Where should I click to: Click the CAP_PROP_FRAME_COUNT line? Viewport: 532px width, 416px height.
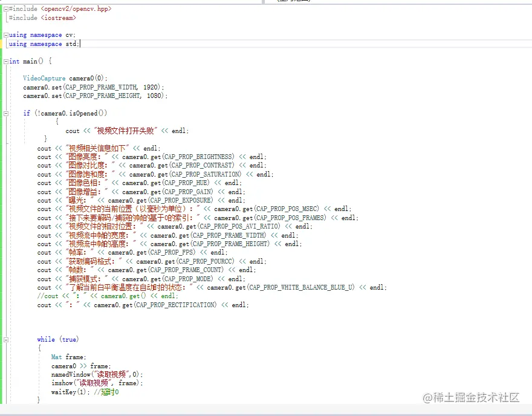147,270
